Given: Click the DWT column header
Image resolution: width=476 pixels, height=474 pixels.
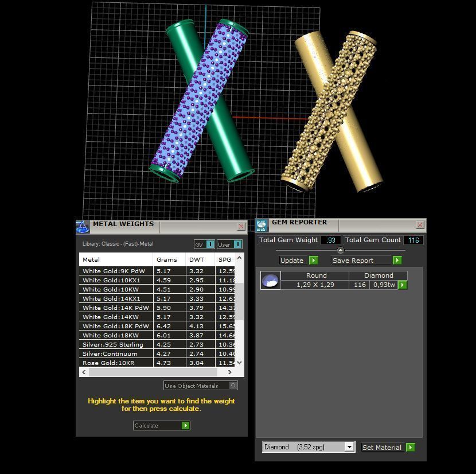Looking at the screenshot, I should [200, 259].
